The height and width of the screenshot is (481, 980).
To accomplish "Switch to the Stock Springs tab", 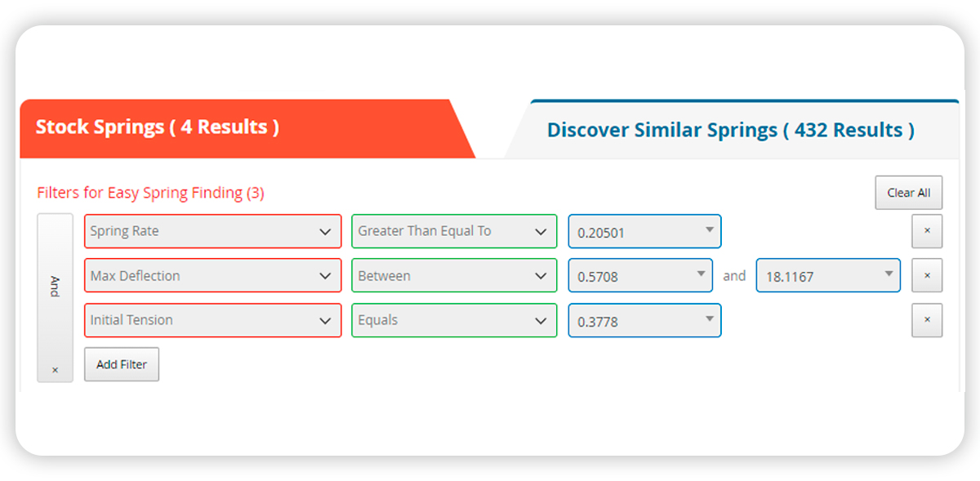I will click(x=157, y=127).
